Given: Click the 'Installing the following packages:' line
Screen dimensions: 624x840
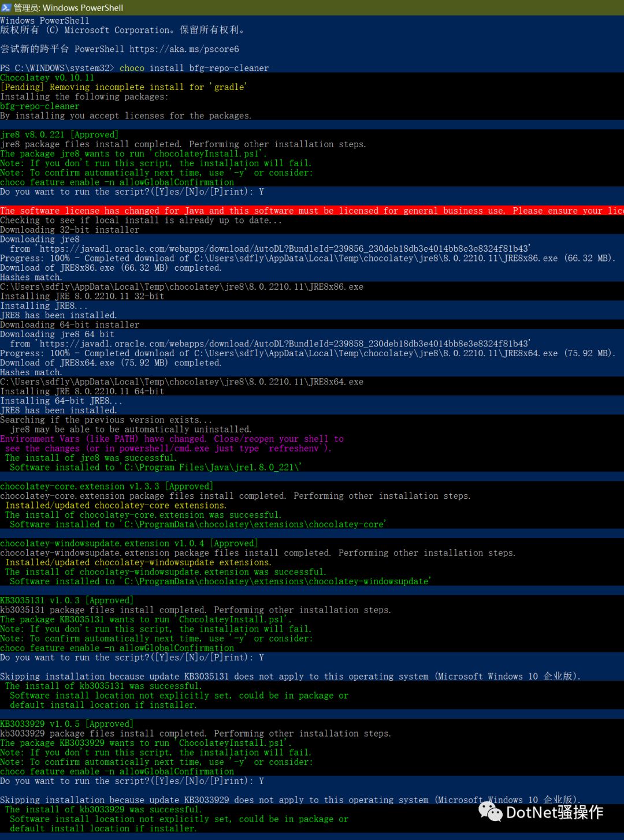Looking at the screenshot, I should 84,96.
